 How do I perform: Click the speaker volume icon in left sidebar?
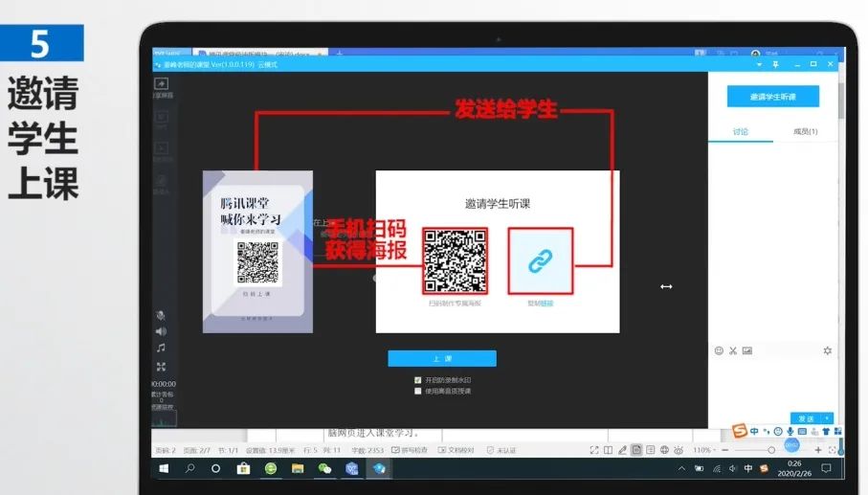click(x=161, y=331)
